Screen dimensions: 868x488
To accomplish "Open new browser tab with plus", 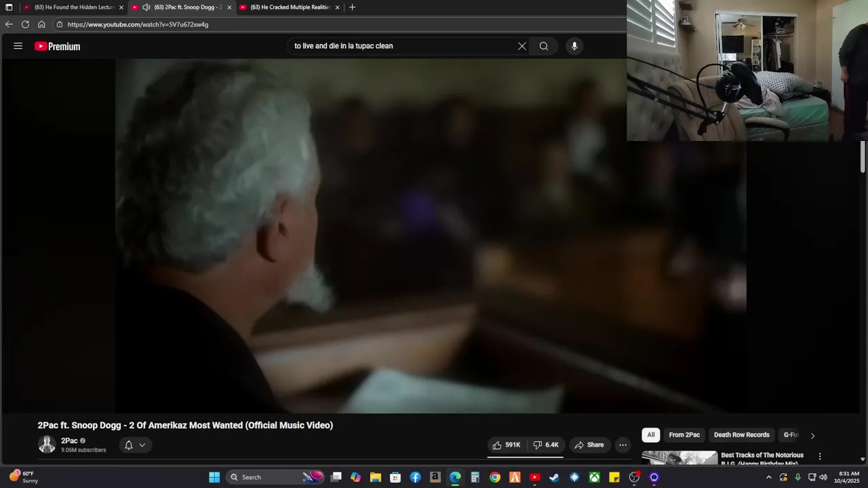I will point(352,7).
